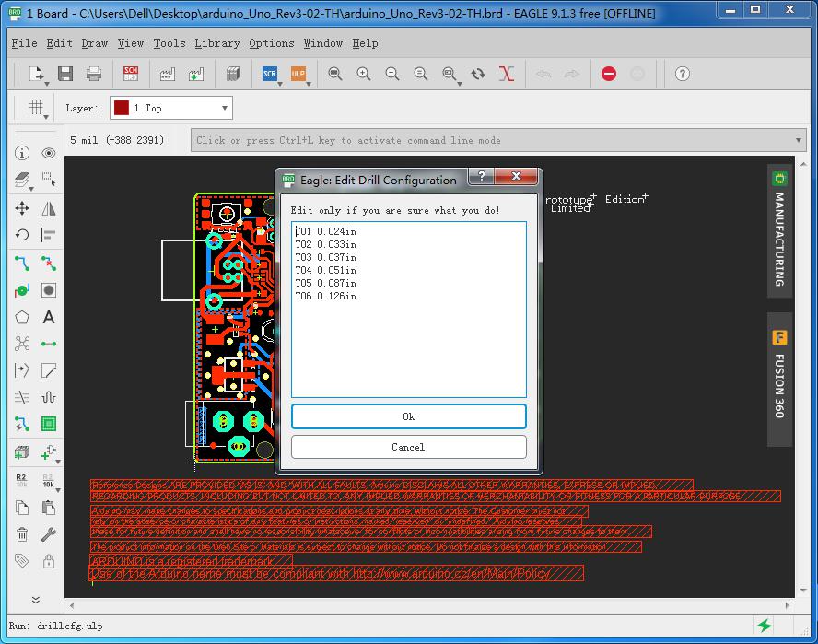Viewport: 818px width, 644px height.
Task: Open the CAM Processor factory icon
Action: point(167,74)
